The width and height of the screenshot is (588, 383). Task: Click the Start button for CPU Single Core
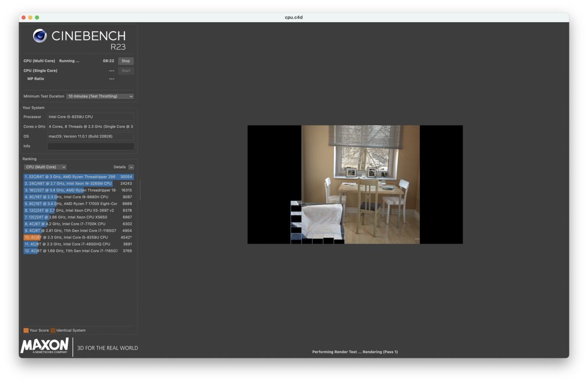pyautogui.click(x=126, y=71)
